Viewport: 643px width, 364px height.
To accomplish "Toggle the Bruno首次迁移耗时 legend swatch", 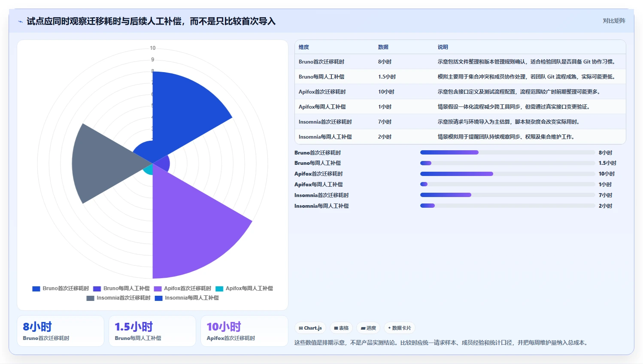I will [36, 288].
